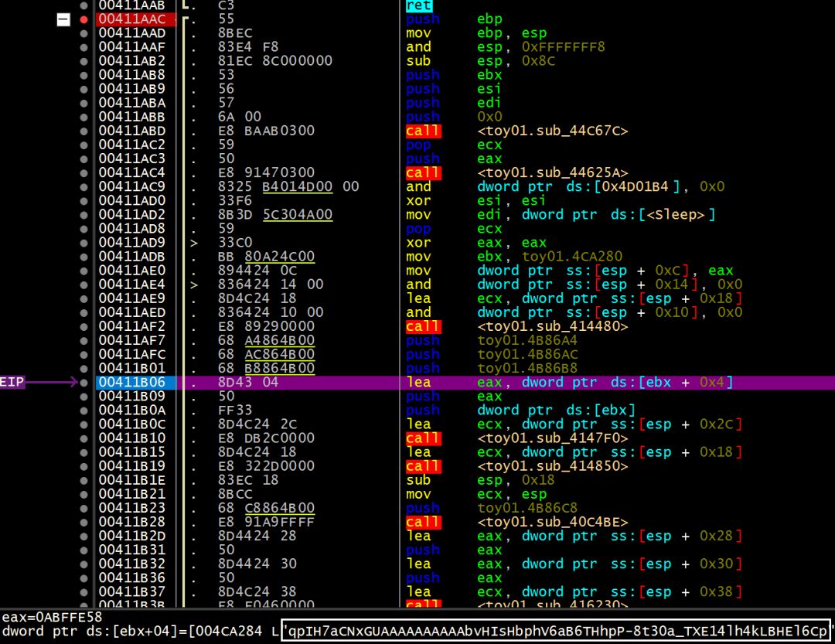Select address 00411B0A
The height and width of the screenshot is (644, 835).
pyautogui.click(x=132, y=411)
